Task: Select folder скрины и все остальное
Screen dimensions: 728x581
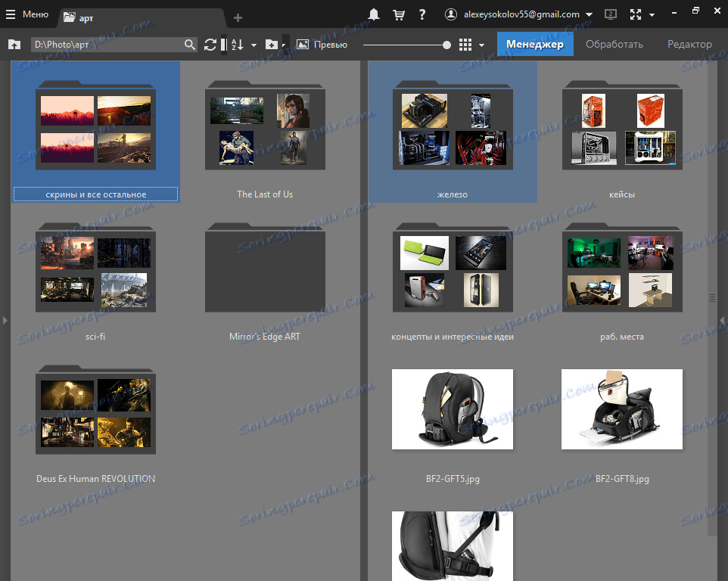Action: (x=95, y=132)
